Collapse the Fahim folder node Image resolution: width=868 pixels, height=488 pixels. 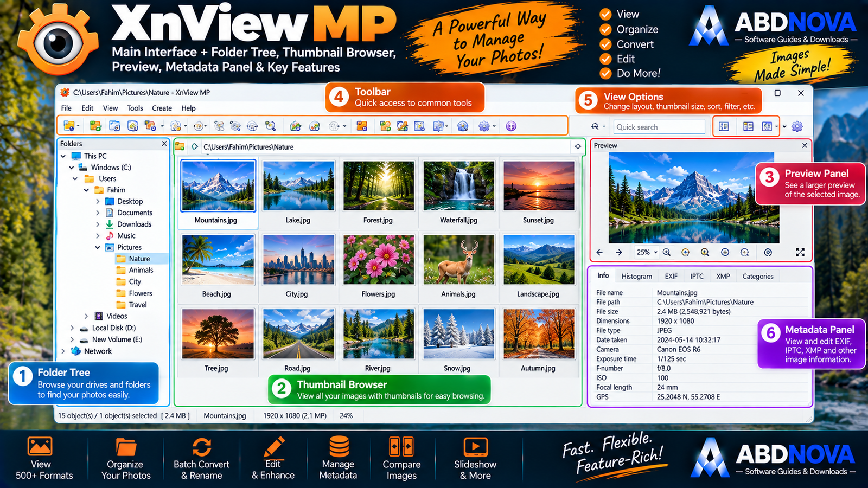point(86,190)
